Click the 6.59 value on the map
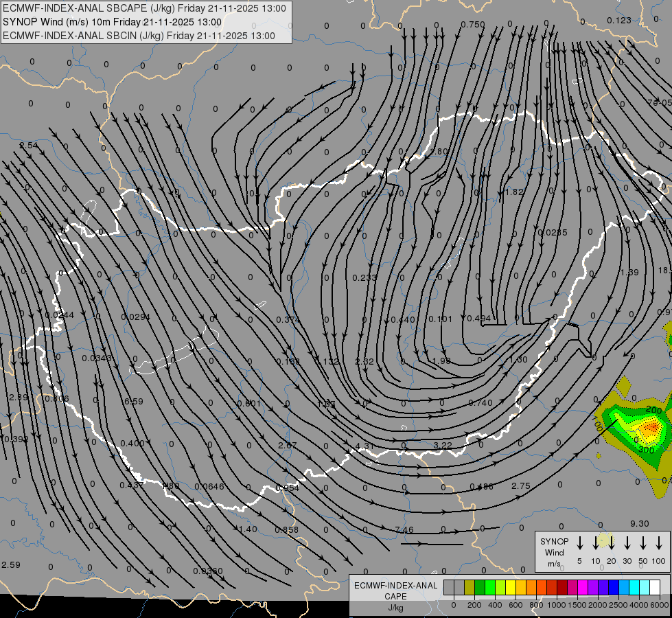Image resolution: width=672 pixels, height=618 pixels. (134, 402)
